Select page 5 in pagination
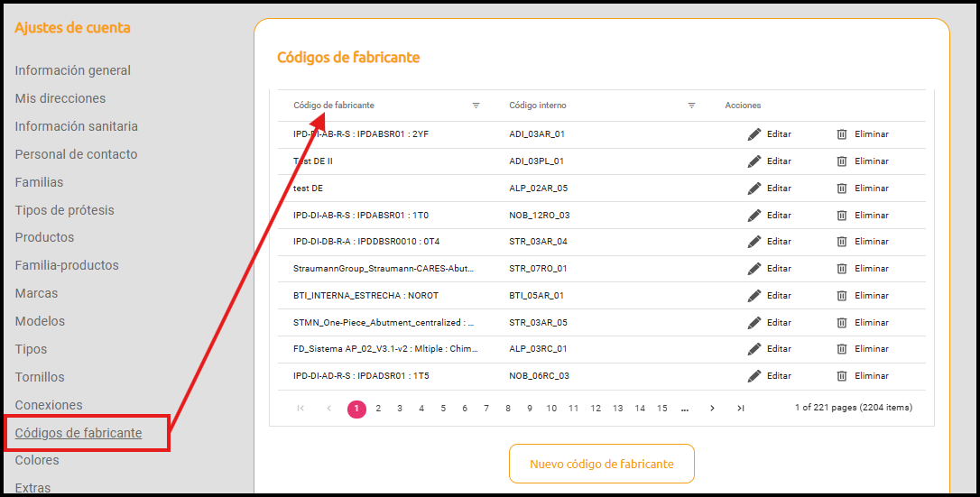 pos(443,409)
